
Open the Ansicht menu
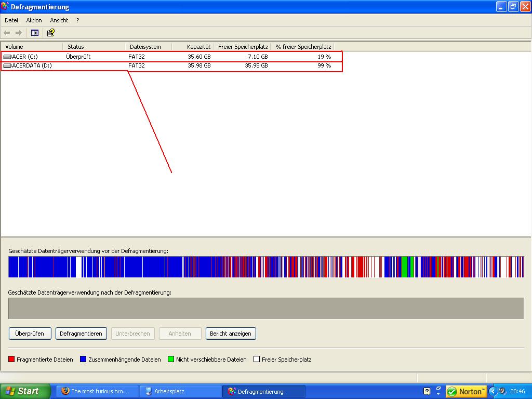pos(59,20)
